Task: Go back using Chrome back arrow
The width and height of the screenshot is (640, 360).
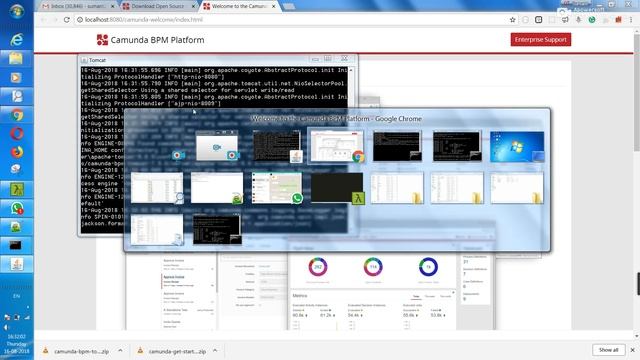Action: 43,20
